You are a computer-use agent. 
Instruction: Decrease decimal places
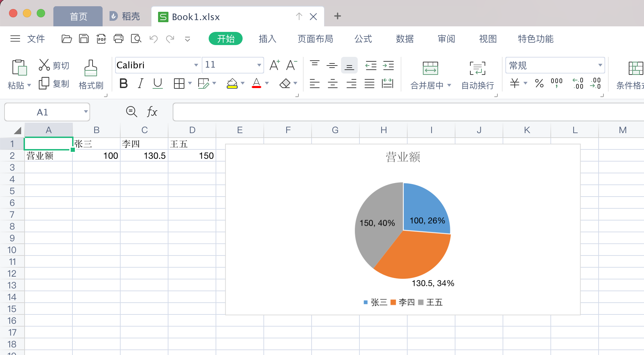(x=595, y=83)
